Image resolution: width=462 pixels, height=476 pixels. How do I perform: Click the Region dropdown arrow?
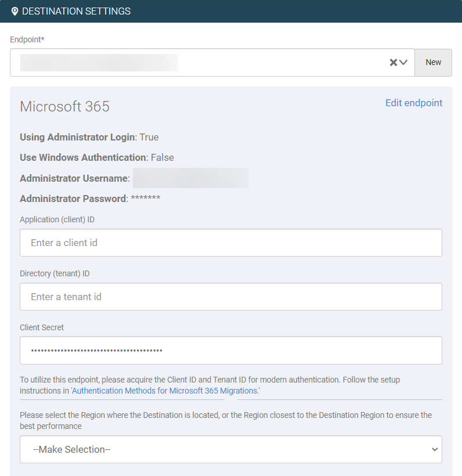(434, 449)
